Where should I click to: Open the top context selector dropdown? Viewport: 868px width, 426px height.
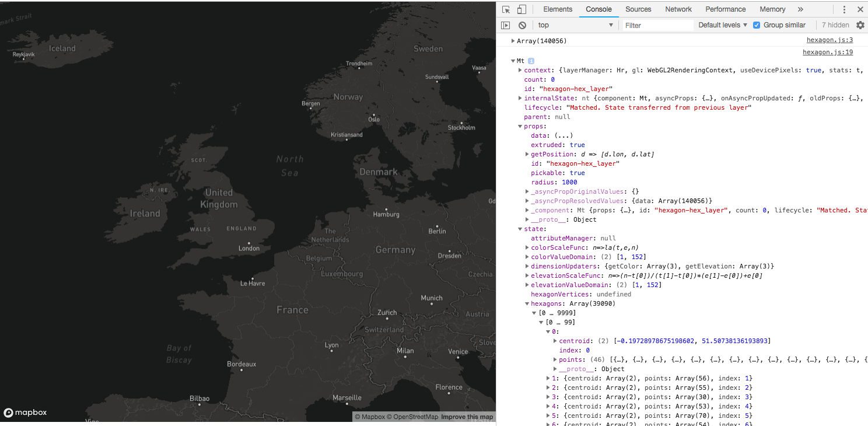(x=576, y=25)
